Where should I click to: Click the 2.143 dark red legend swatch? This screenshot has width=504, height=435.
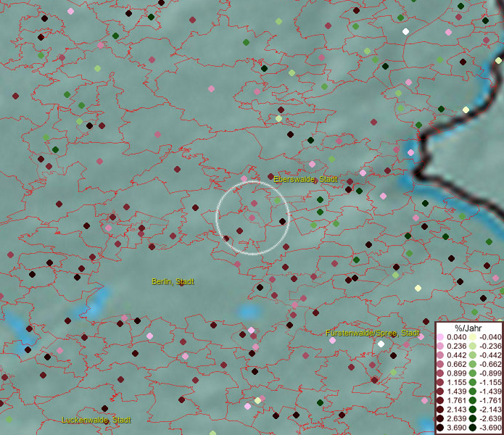(440, 410)
